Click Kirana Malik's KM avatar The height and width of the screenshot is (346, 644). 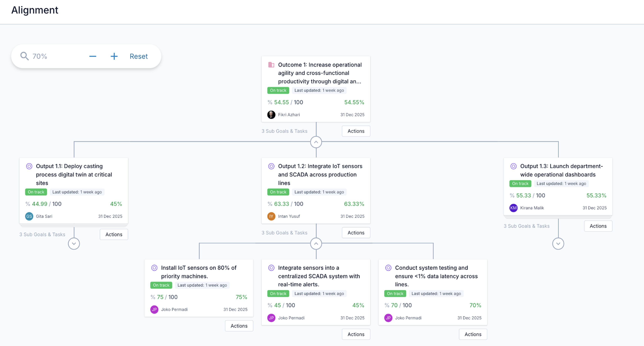click(x=513, y=208)
